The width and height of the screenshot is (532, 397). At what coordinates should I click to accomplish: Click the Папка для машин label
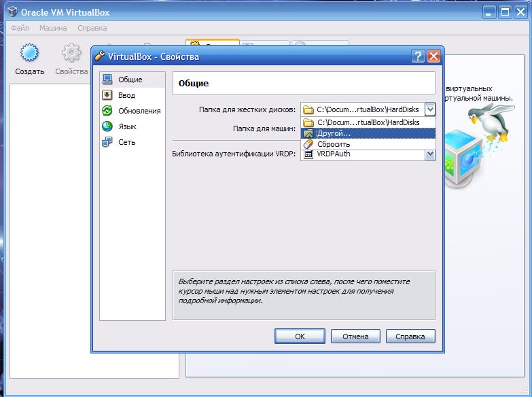[x=264, y=128]
